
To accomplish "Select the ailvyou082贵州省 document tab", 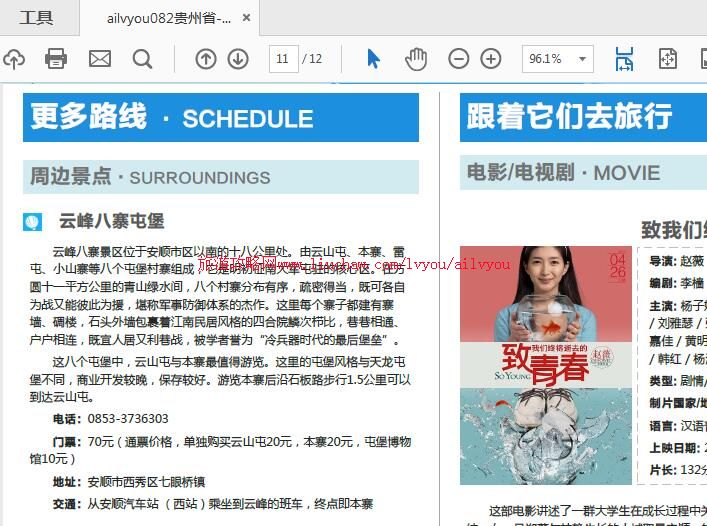I will [x=168, y=18].
